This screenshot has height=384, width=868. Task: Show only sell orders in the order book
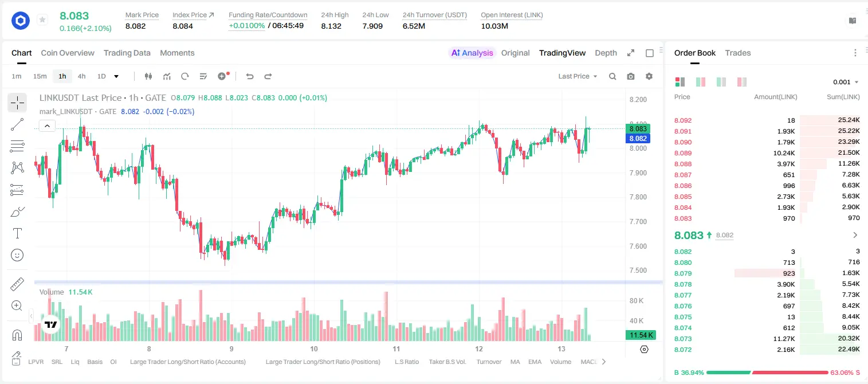[x=742, y=82]
